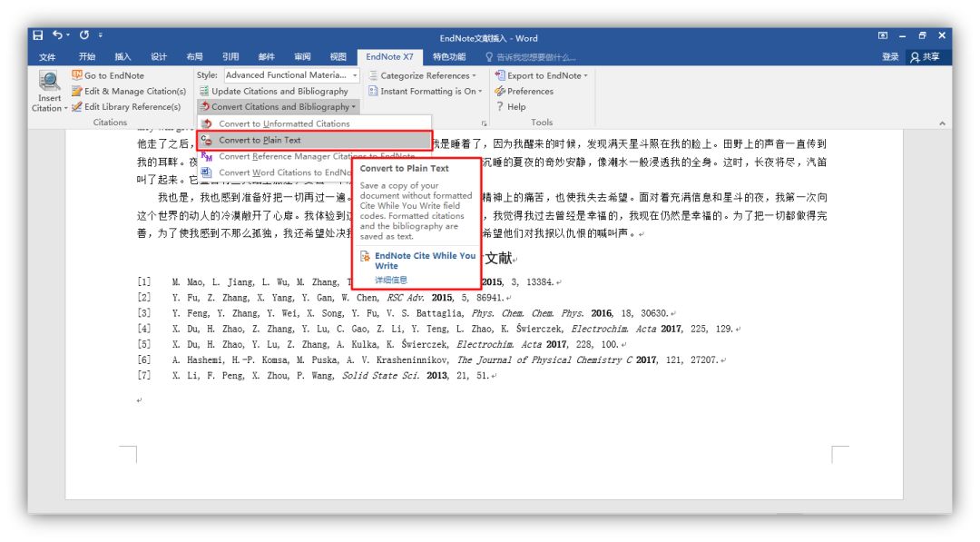Switch to the 特色功能 ribbon tab

pos(450,56)
